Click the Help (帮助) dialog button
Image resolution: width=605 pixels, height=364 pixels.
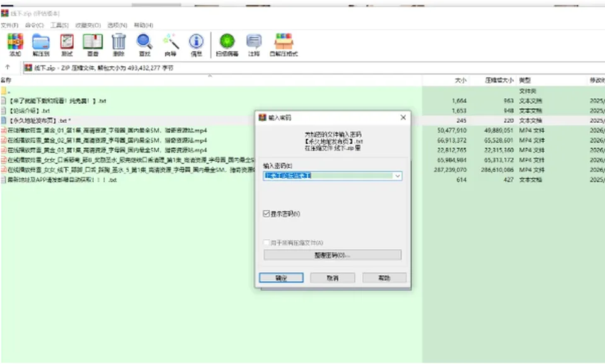[x=384, y=278]
